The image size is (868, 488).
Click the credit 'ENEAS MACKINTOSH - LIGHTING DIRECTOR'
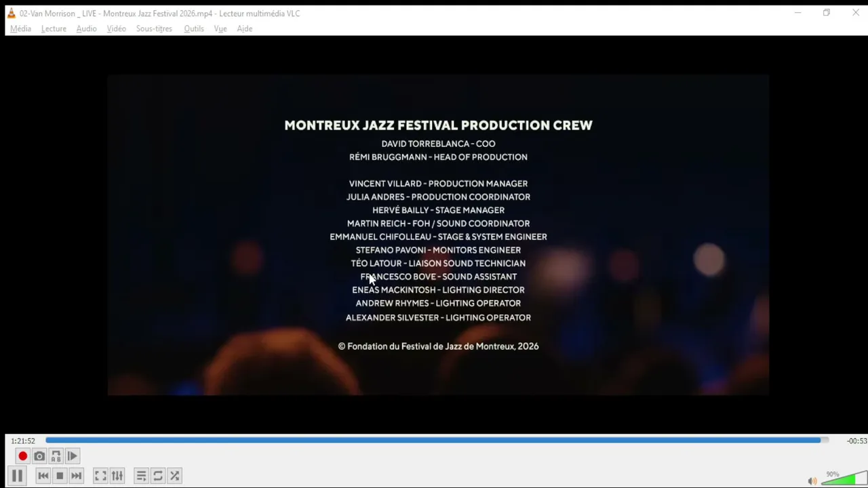[x=438, y=290]
